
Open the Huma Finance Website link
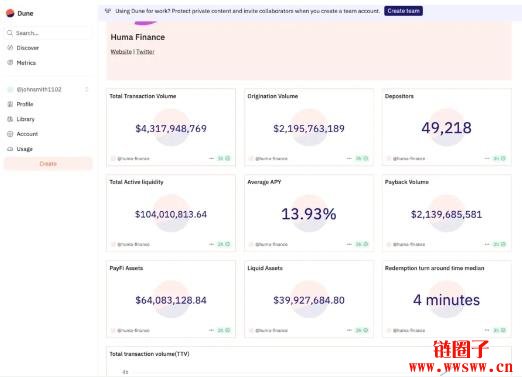coord(121,52)
